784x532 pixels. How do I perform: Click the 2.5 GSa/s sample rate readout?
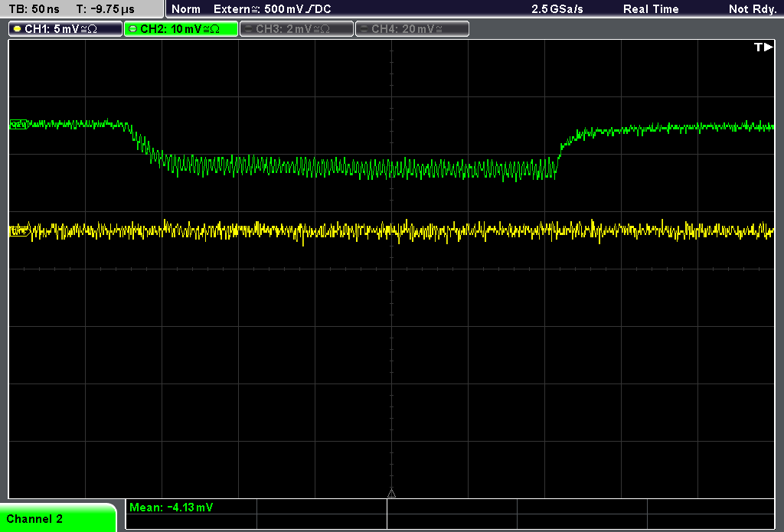(x=557, y=9)
